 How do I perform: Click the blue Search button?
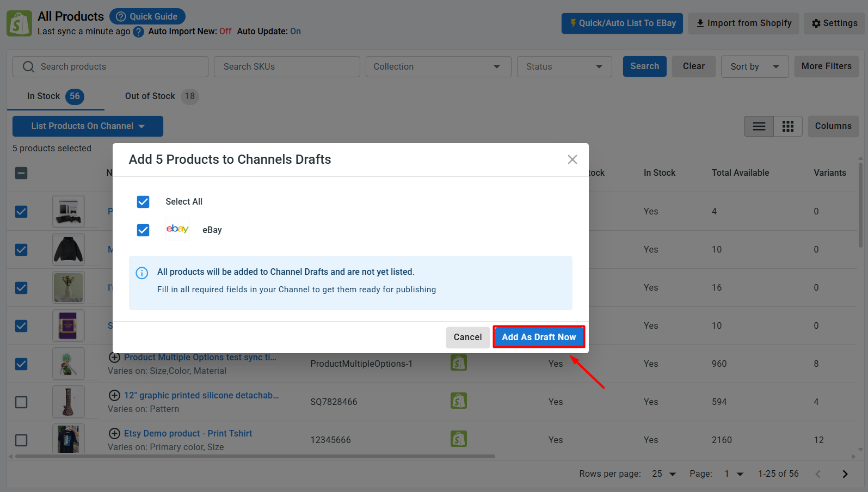[x=644, y=66]
